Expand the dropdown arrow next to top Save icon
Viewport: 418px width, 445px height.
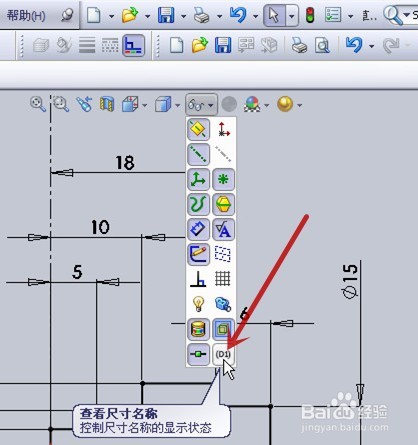pyautogui.click(x=183, y=16)
